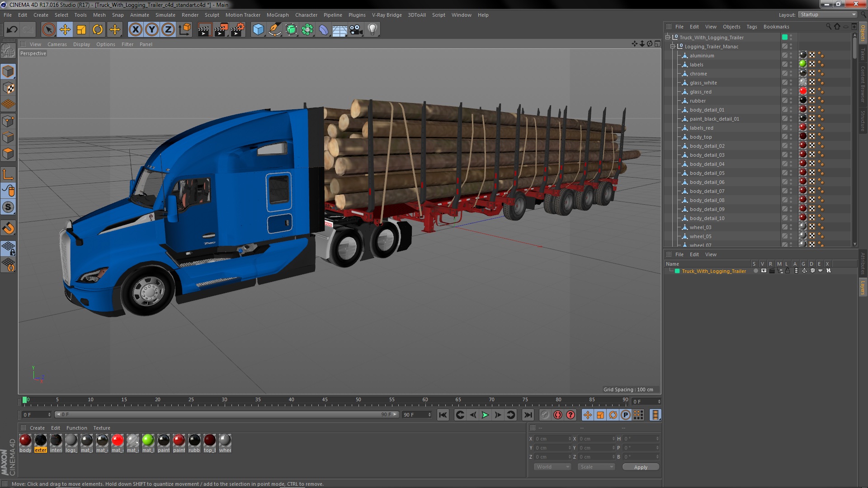Click Play button on timeline
This screenshot has height=488, width=868.
(x=485, y=415)
